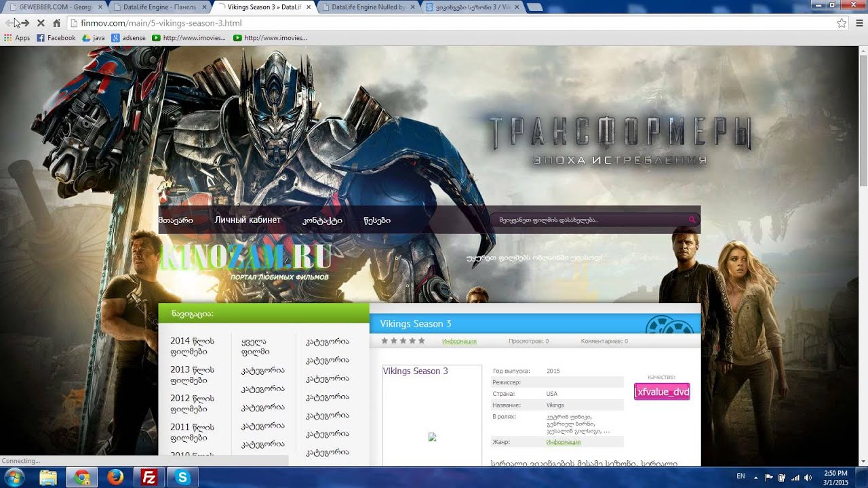
Task: Switch to Chrome in the taskbar
Action: coord(82,477)
